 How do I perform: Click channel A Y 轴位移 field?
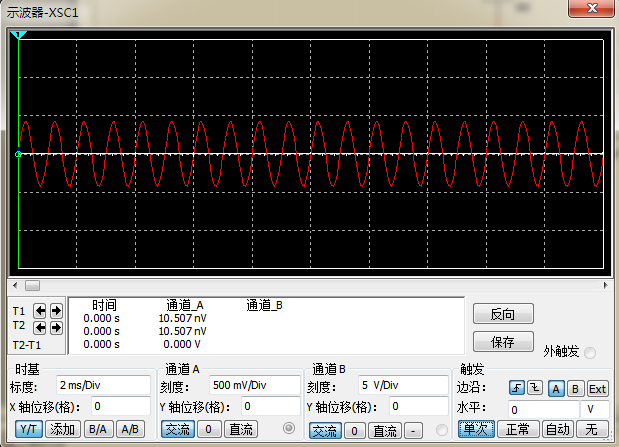coord(270,406)
